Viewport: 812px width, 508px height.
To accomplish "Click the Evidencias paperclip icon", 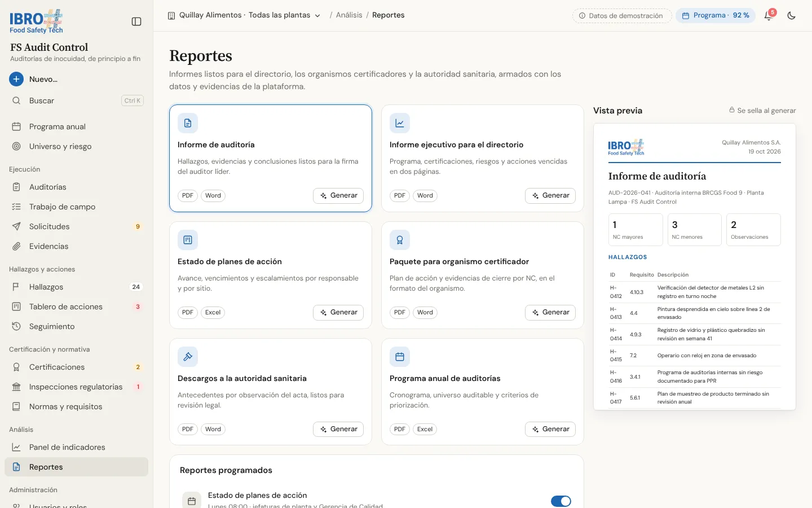I will point(16,246).
